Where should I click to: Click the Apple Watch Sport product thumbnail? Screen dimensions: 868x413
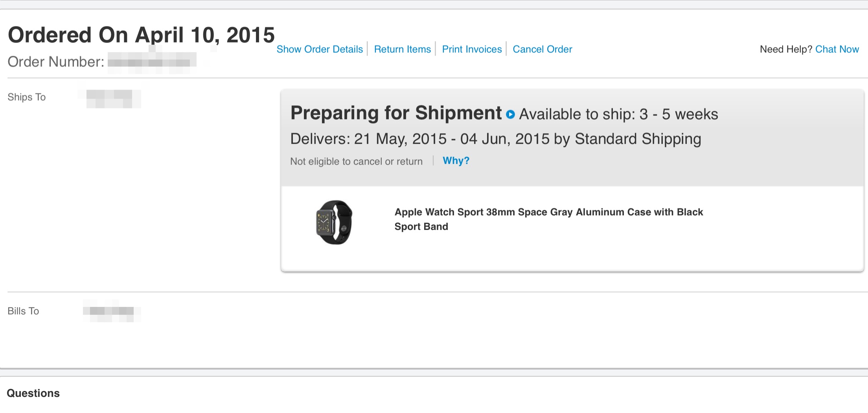[x=334, y=222]
